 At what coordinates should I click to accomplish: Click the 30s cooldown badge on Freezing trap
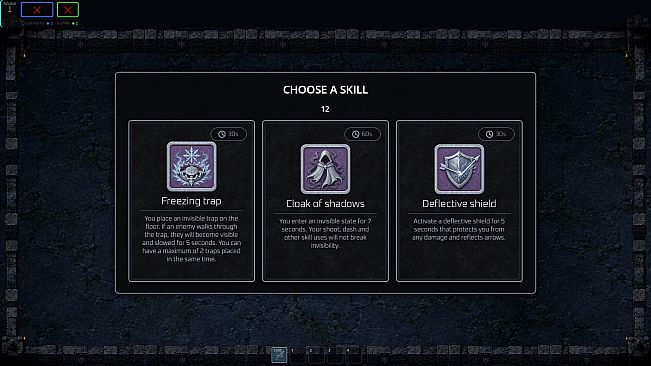pos(228,134)
